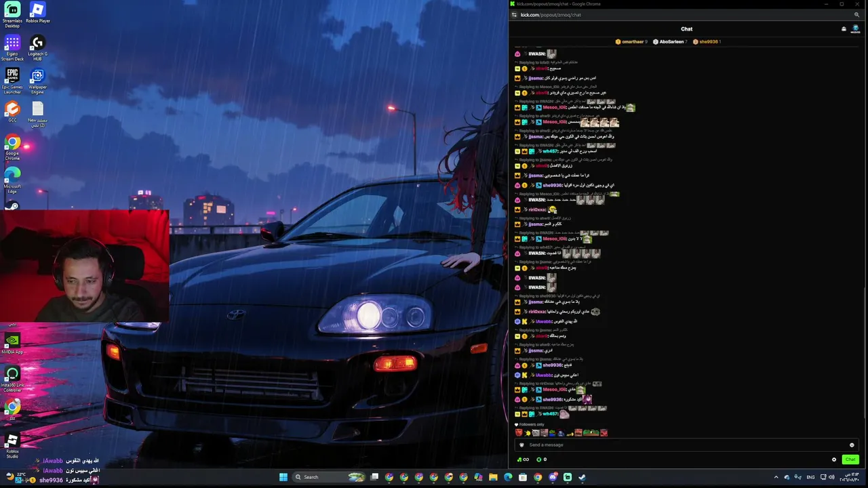
Task: Select the New text document file
Action: point(38,115)
